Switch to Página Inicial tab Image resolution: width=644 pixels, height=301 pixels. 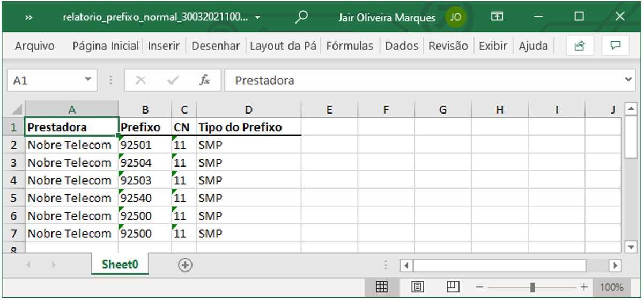point(106,46)
